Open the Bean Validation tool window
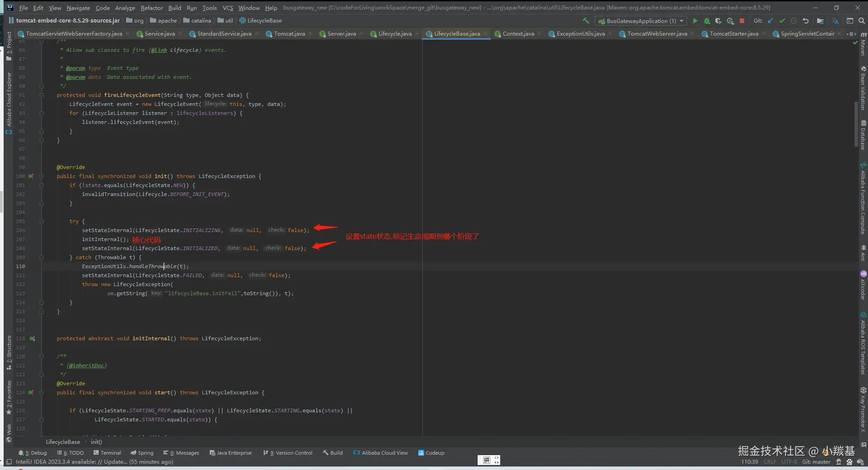 (x=863, y=89)
